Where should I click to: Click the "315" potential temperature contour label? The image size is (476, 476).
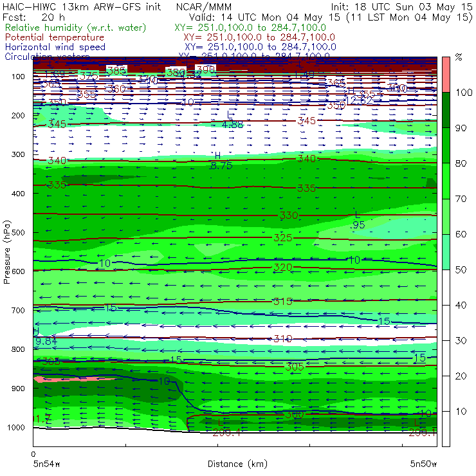283,302
